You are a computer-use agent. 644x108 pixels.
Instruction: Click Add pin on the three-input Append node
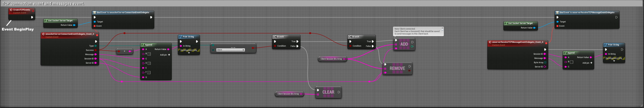[587, 63]
